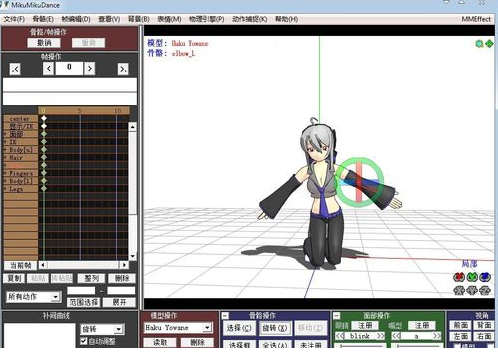The height and width of the screenshot is (361, 498).
Task: Step back one frame with '<' button
Action: coord(48,69)
